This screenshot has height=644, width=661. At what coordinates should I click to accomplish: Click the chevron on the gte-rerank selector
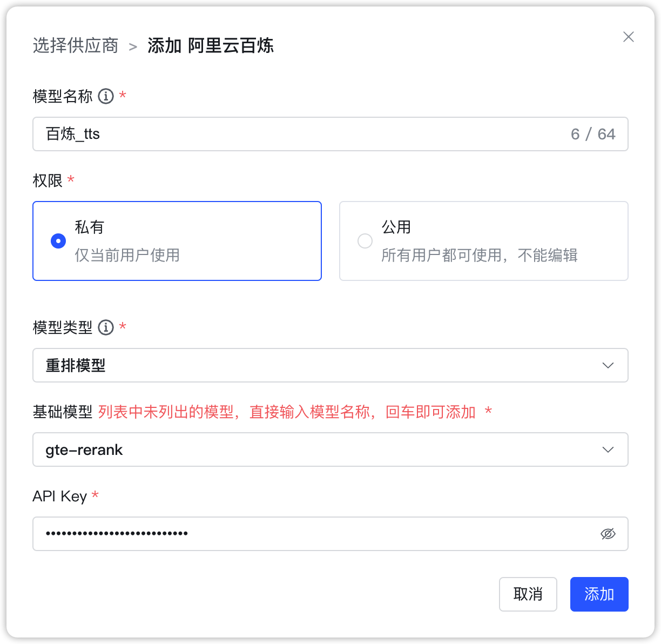click(608, 450)
